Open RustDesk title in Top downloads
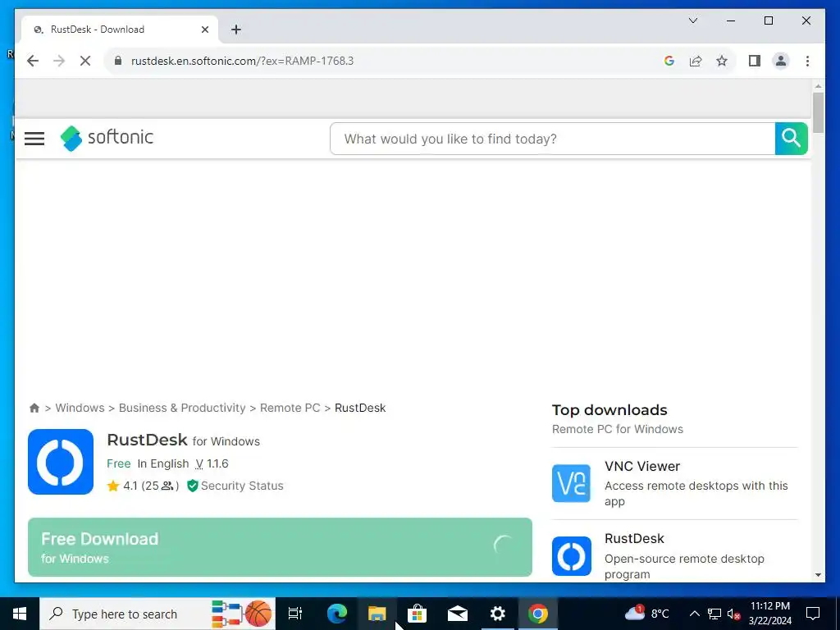 click(634, 539)
